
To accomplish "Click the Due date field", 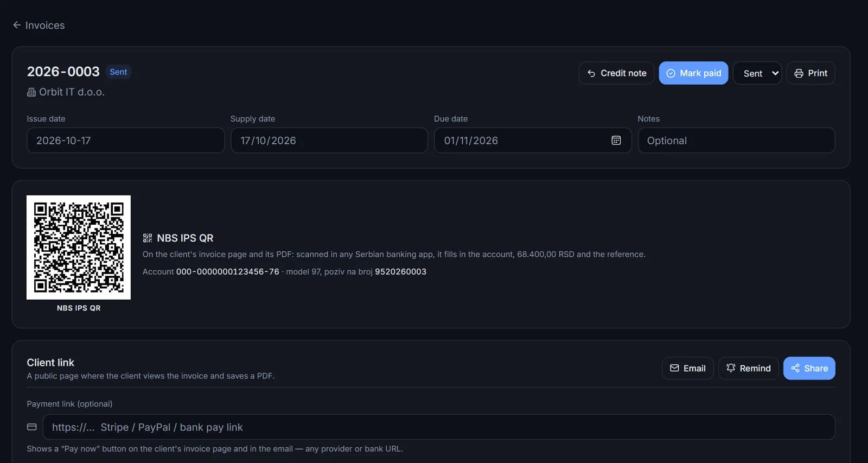I will pyautogui.click(x=533, y=141).
